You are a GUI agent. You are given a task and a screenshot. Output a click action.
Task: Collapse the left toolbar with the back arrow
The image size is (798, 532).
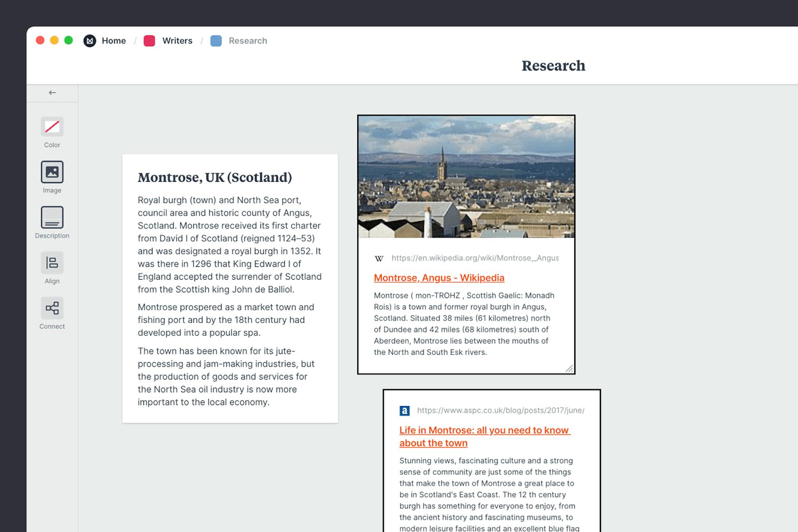click(52, 93)
